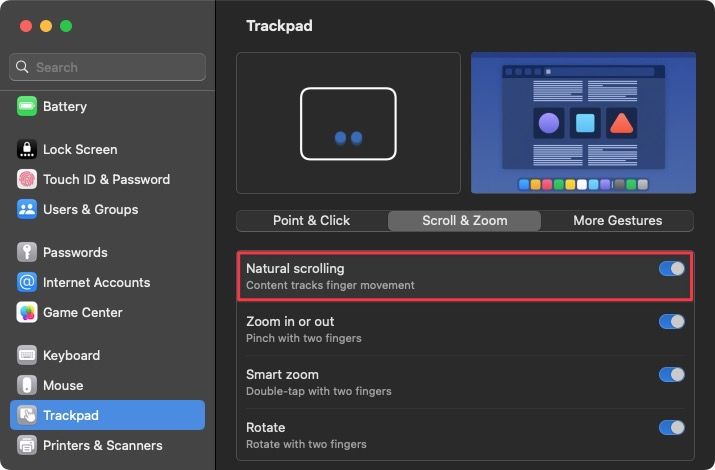This screenshot has width=715, height=470.
Task: Click the Keyboard icon in sidebar
Action: tap(27, 355)
